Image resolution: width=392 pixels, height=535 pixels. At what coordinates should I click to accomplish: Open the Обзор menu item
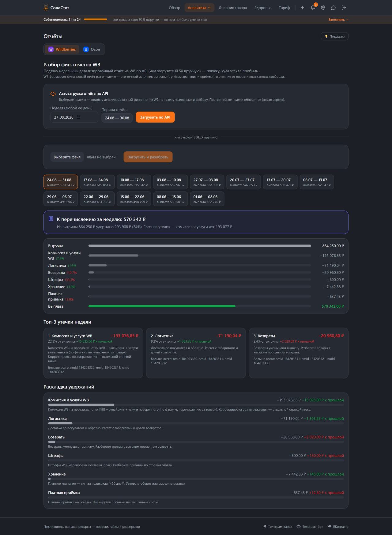[175, 8]
